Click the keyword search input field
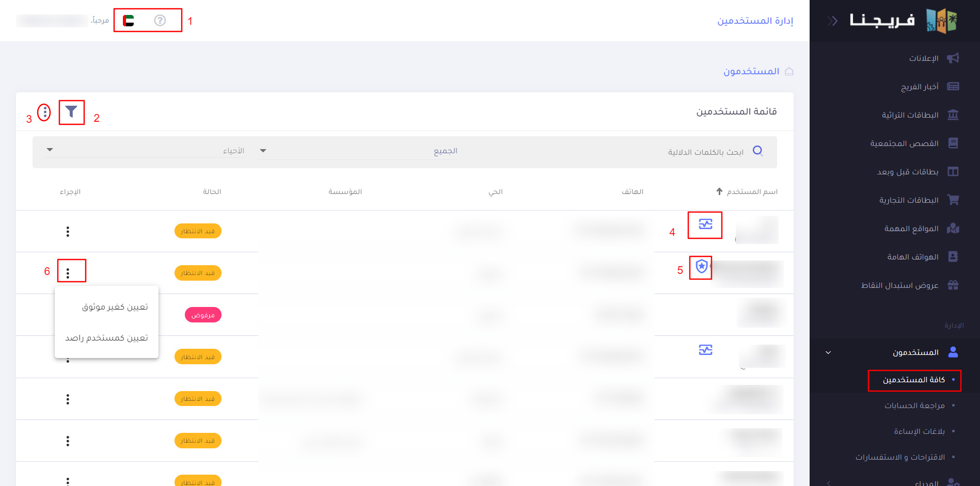The image size is (980, 486). click(x=671, y=152)
